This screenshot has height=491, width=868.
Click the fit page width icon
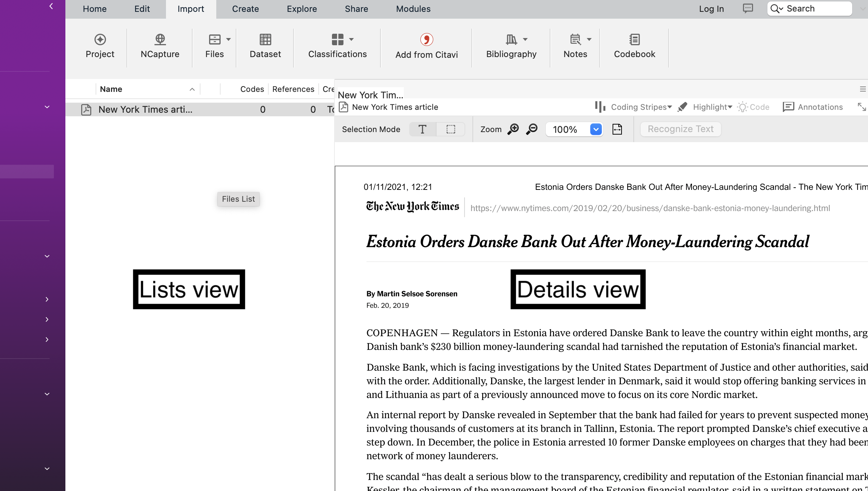pos(617,129)
